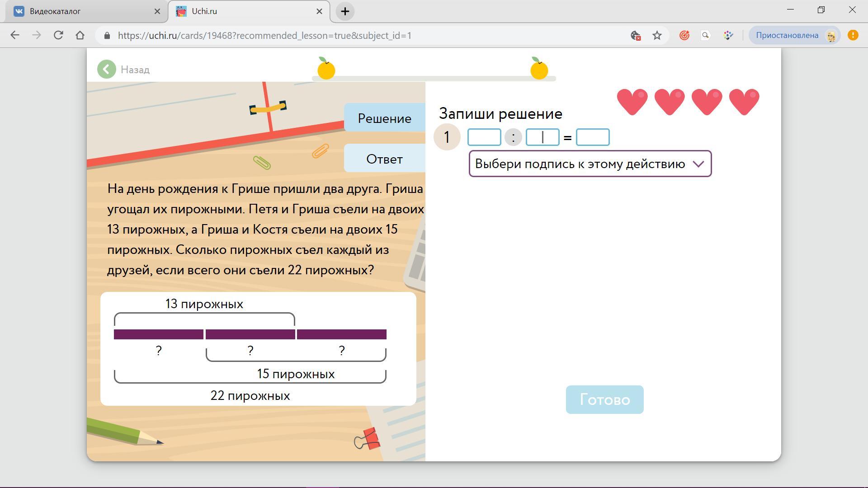Click the orange exclamation alert icon
868x488 pixels.
(853, 35)
